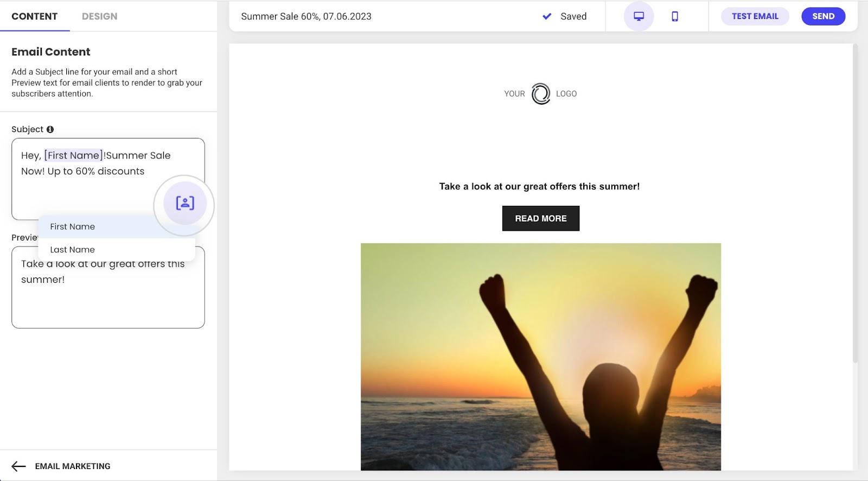
Task: Click the headline 'Take a look at our great offers this summer!'
Action: pos(540,186)
